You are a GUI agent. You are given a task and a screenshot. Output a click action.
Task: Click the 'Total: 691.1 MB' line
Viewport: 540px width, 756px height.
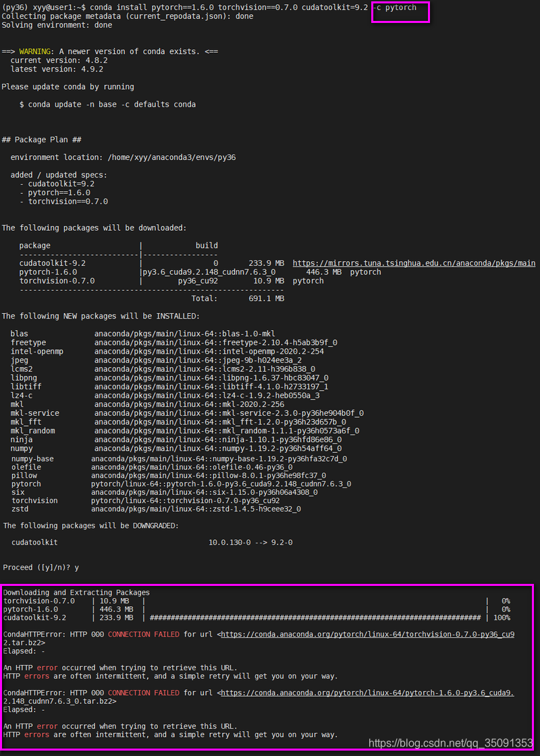point(238,298)
